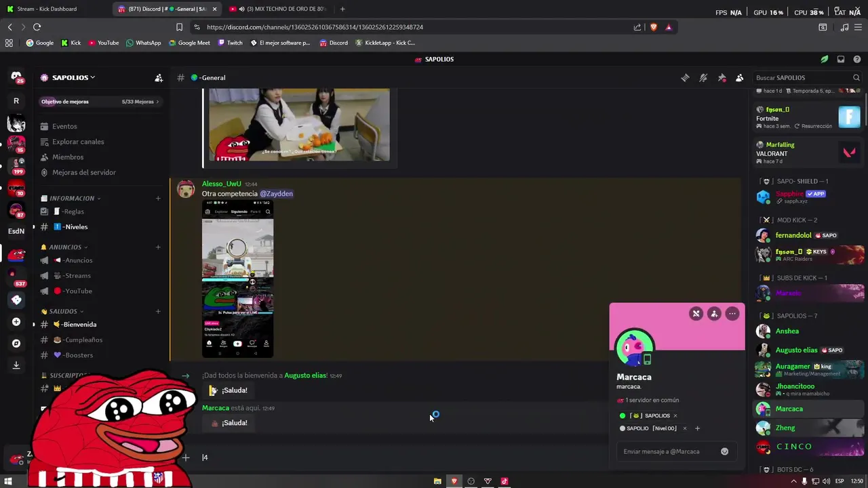The width and height of the screenshot is (868, 488).
Task: Open pinned messages icon
Action: (x=722, y=78)
